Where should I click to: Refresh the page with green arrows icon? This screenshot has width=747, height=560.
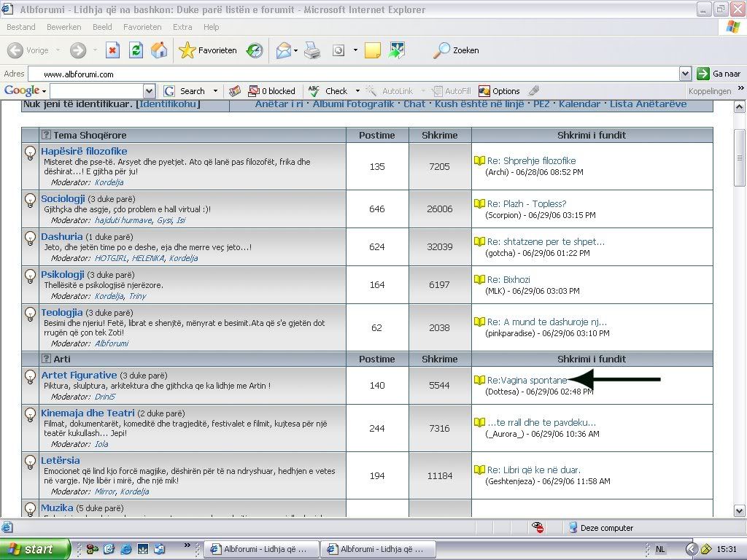[x=136, y=50]
